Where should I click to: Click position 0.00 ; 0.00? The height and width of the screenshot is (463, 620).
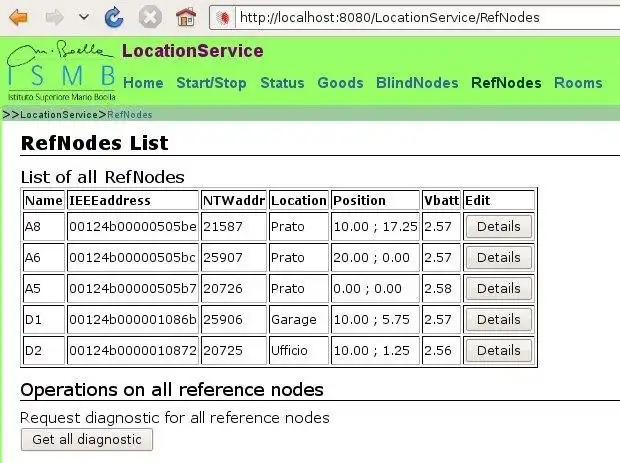pos(375,289)
